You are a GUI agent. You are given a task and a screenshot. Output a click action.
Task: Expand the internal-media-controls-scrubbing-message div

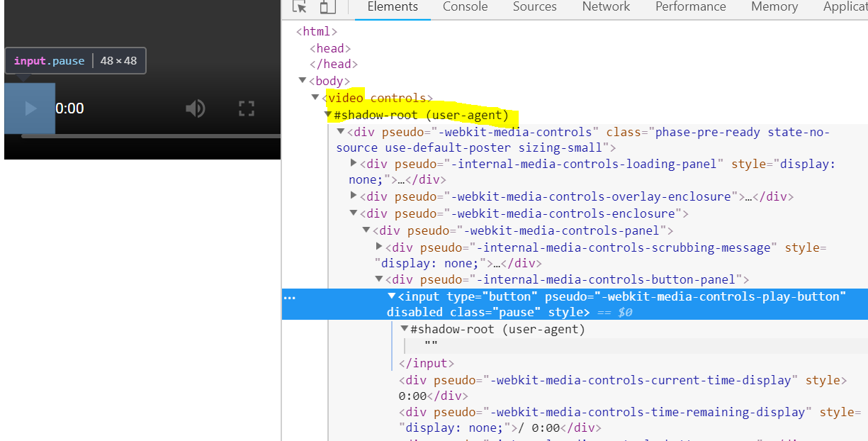pos(379,247)
